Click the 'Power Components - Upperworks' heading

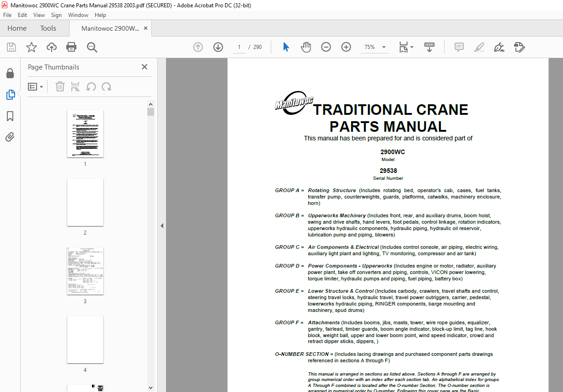tap(350, 266)
